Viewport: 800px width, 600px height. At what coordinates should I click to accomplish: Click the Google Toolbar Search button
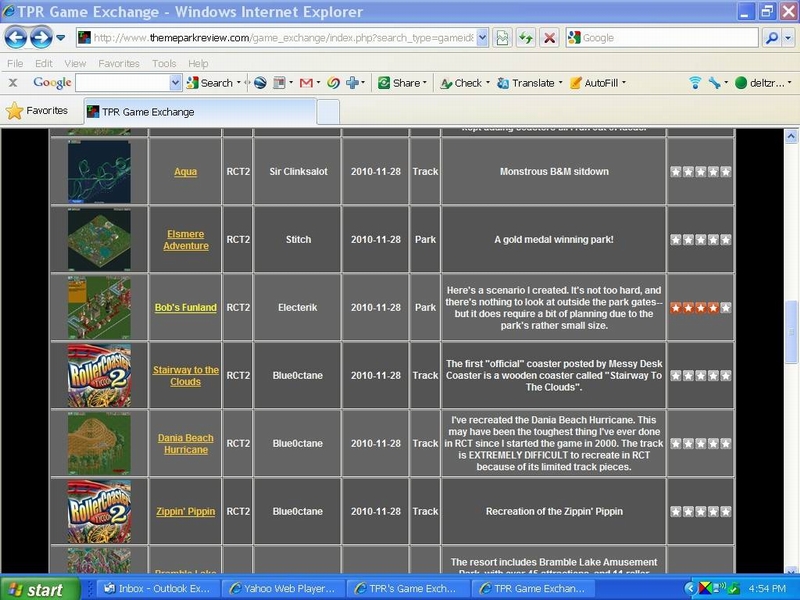click(210, 83)
